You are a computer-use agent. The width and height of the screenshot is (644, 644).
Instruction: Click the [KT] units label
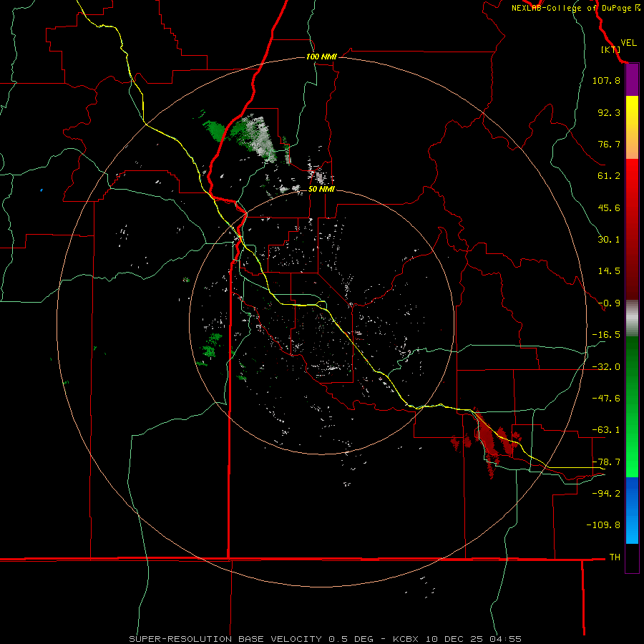click(610, 49)
